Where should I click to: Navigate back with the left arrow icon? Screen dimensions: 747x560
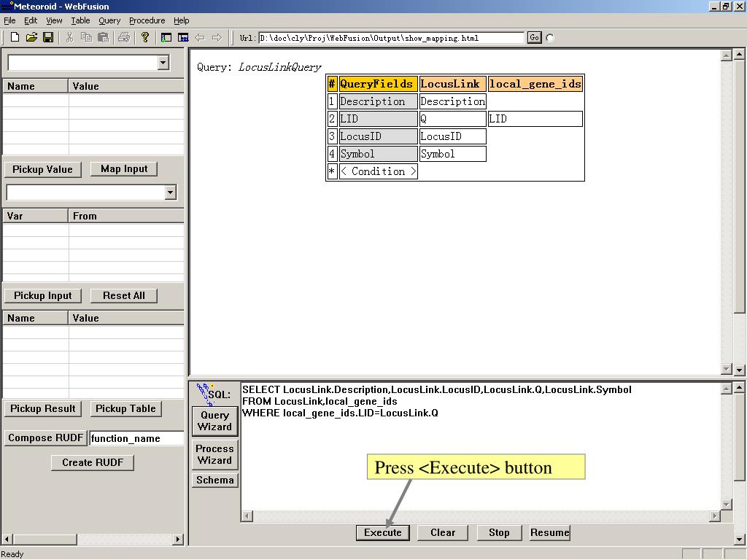(200, 37)
